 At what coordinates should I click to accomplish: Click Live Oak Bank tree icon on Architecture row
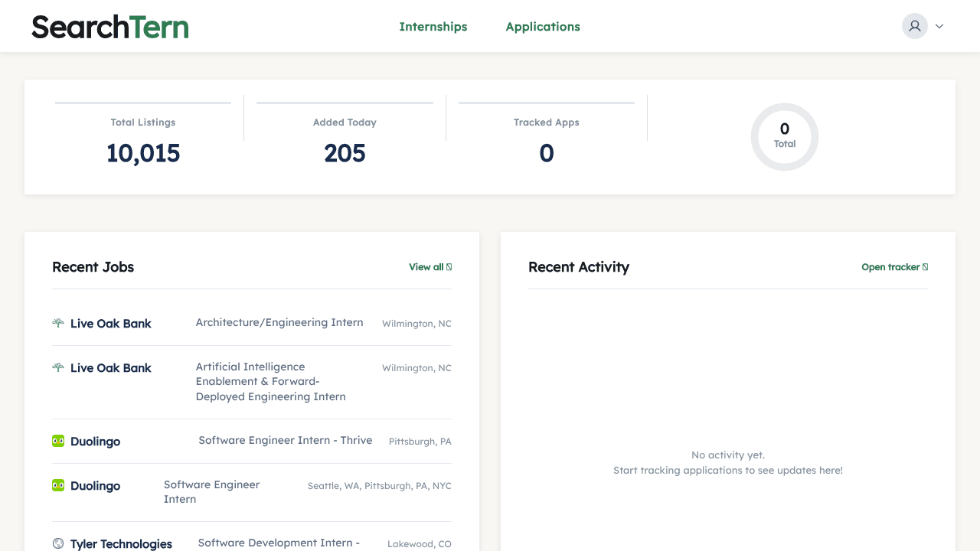coord(58,323)
